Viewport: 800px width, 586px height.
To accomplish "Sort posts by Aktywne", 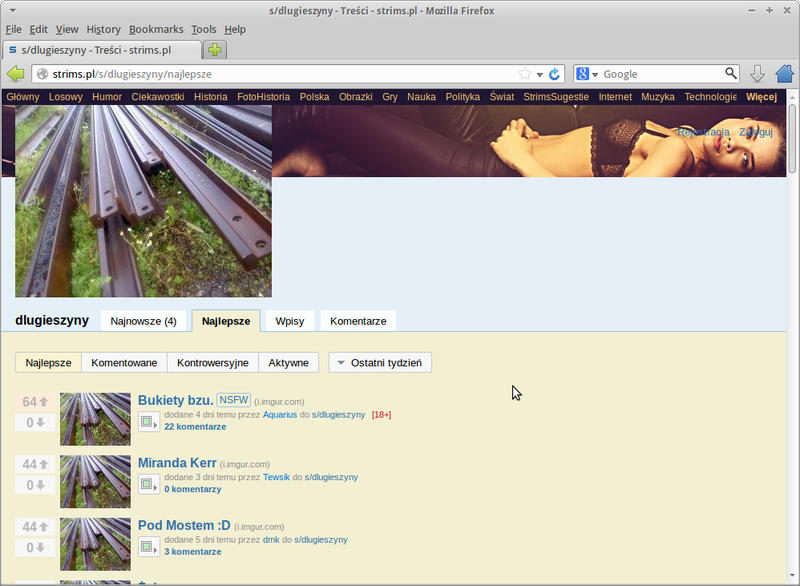I will (x=288, y=363).
